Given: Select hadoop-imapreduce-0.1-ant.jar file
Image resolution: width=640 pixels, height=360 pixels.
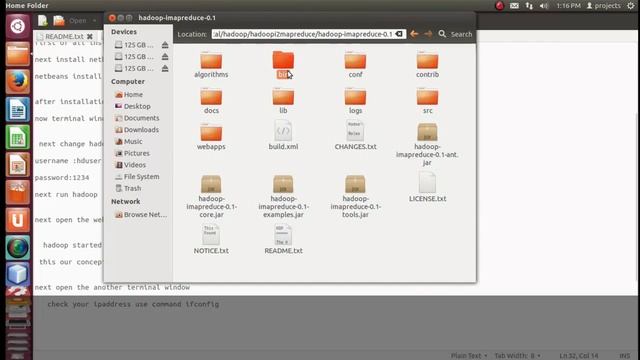Looking at the screenshot, I should [427, 144].
